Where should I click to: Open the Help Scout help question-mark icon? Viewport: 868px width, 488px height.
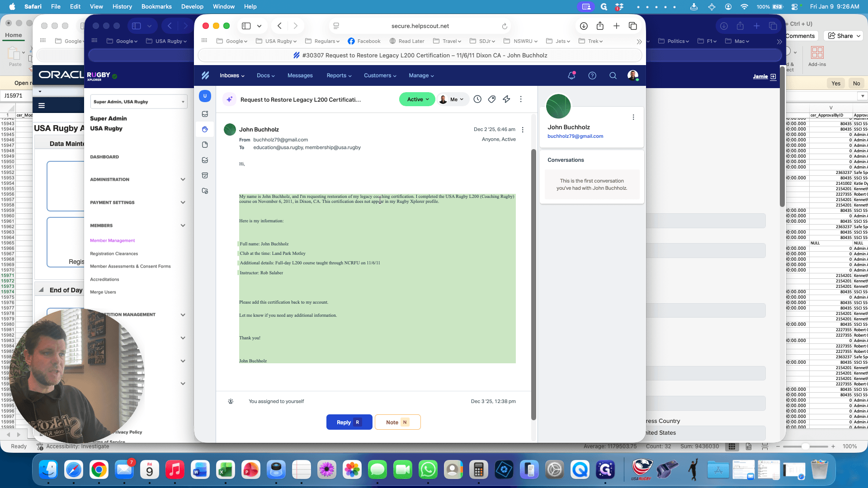pos(592,75)
